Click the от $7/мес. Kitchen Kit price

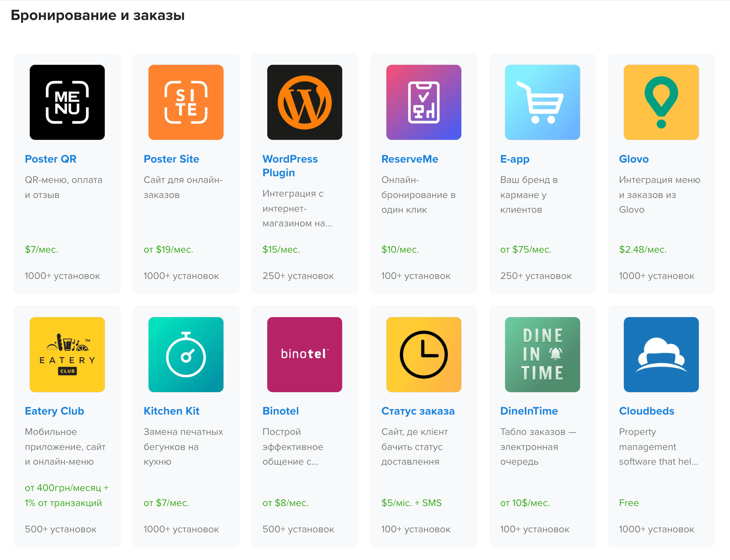[166, 503]
